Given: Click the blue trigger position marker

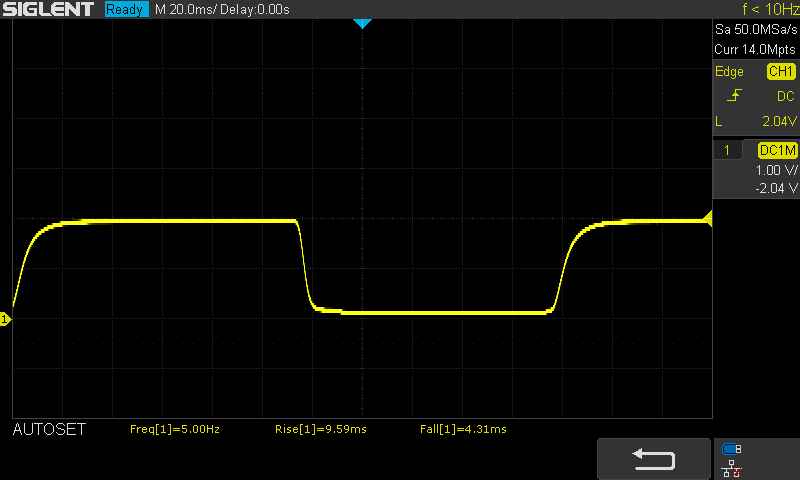Looking at the screenshot, I should [x=362, y=23].
